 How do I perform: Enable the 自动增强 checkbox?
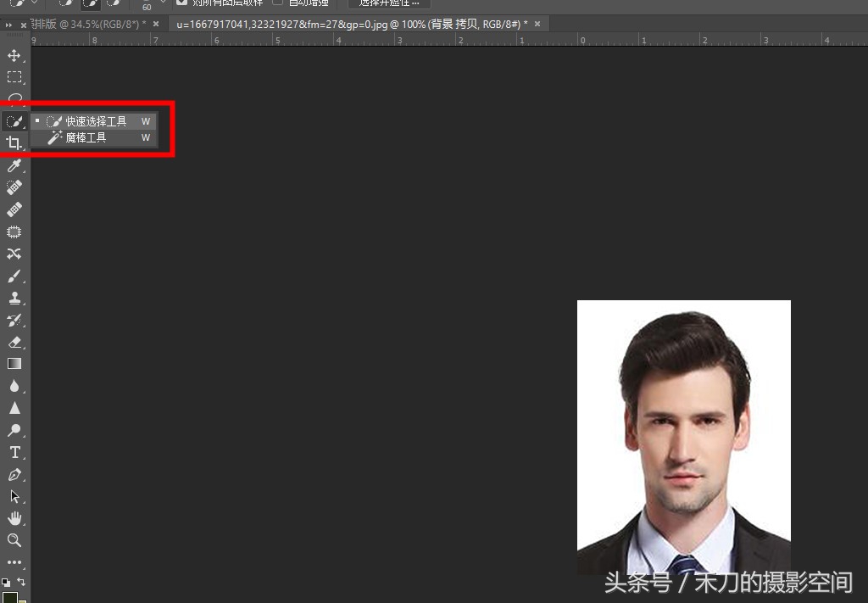tap(278, 3)
